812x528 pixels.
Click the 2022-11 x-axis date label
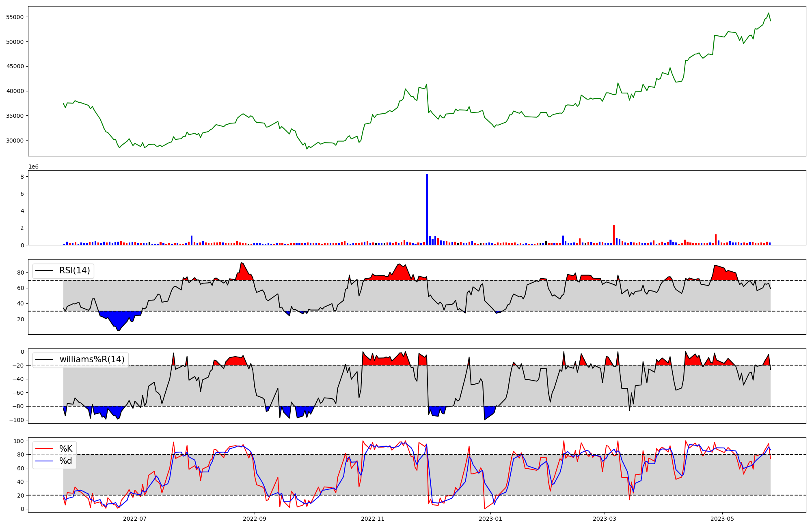[373, 519]
